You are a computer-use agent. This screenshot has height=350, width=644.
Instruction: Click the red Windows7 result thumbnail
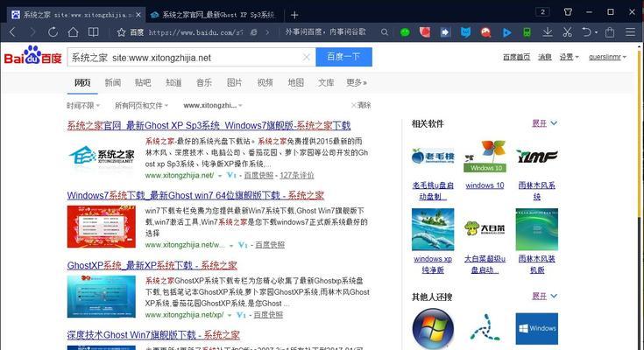[x=101, y=227]
